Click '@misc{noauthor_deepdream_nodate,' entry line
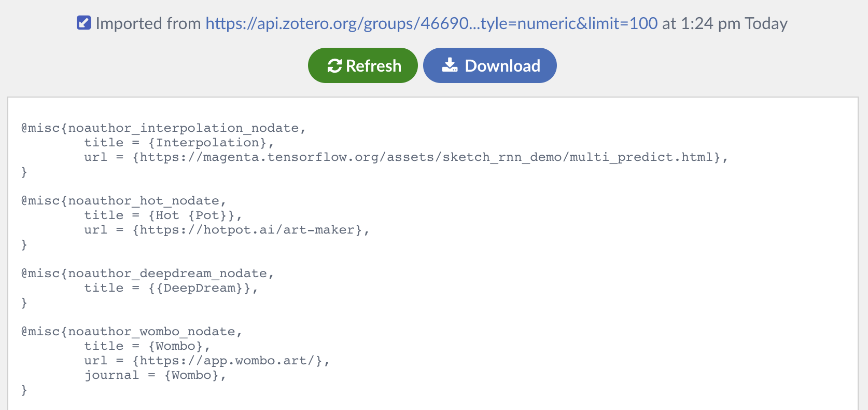The image size is (868, 410). coord(148,274)
